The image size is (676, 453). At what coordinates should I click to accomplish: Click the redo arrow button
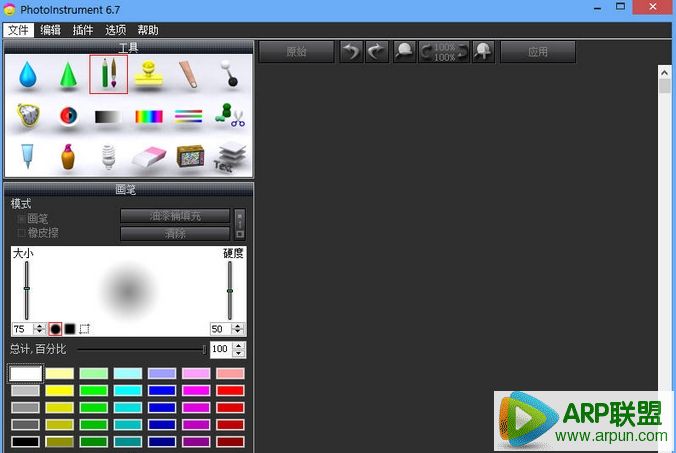click(377, 52)
